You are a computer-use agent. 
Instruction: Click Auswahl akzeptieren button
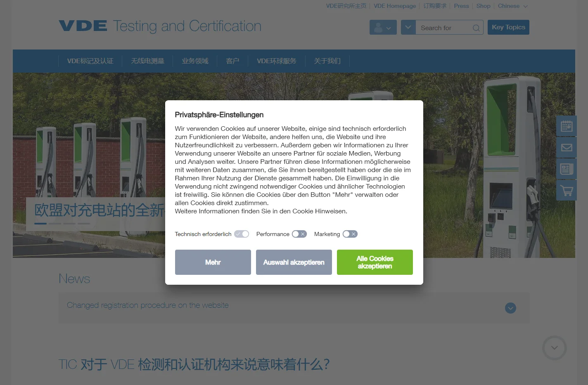tap(294, 262)
